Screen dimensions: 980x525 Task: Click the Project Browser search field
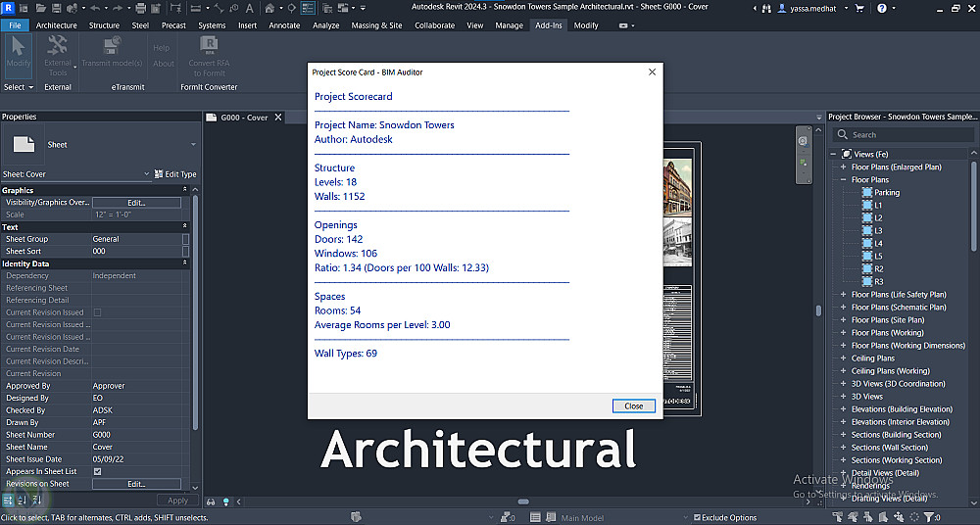point(904,134)
